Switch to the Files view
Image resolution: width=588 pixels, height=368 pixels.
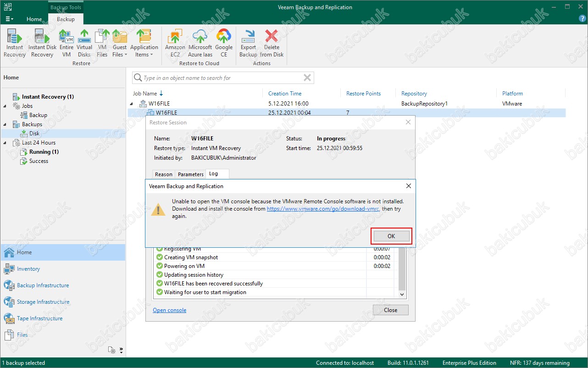63,335
